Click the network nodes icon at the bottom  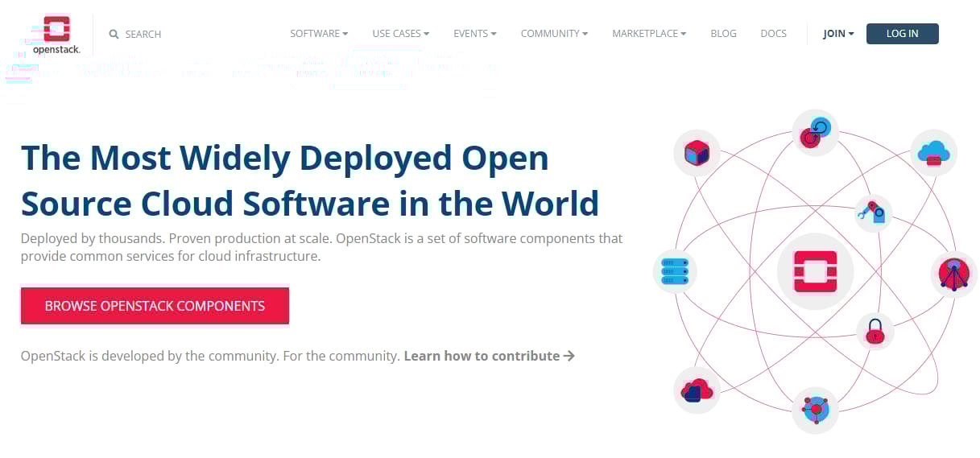coord(815,410)
